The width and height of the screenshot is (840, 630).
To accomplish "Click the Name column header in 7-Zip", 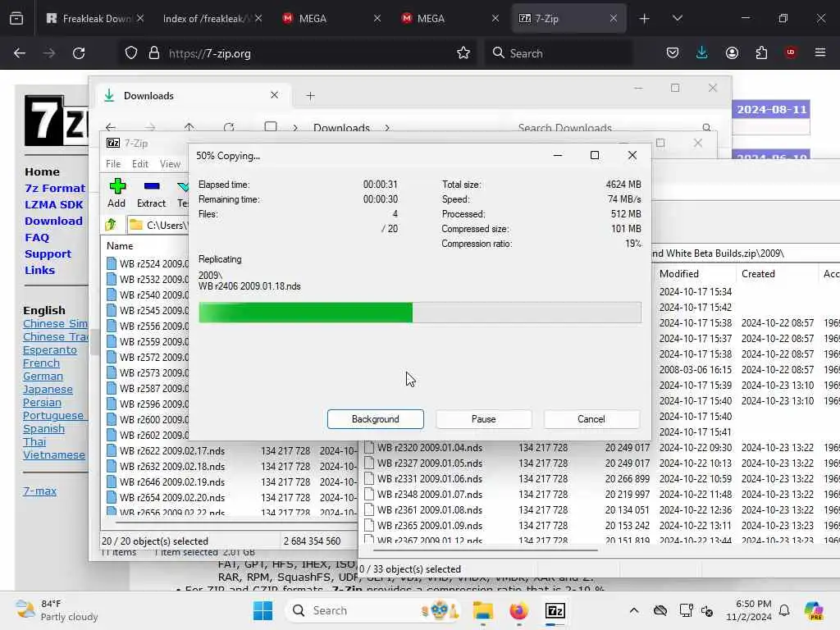I will (120, 246).
